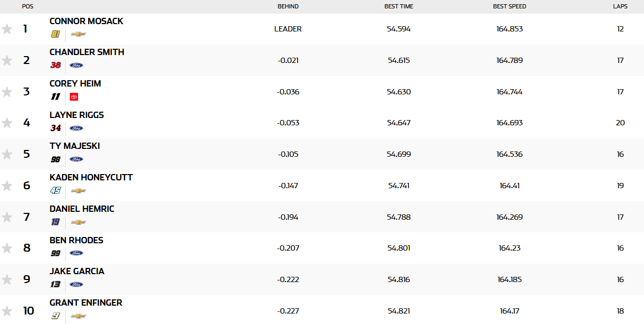The image size is (644, 324).
Task: Sort by the BEST TIME column header
Action: (x=398, y=6)
